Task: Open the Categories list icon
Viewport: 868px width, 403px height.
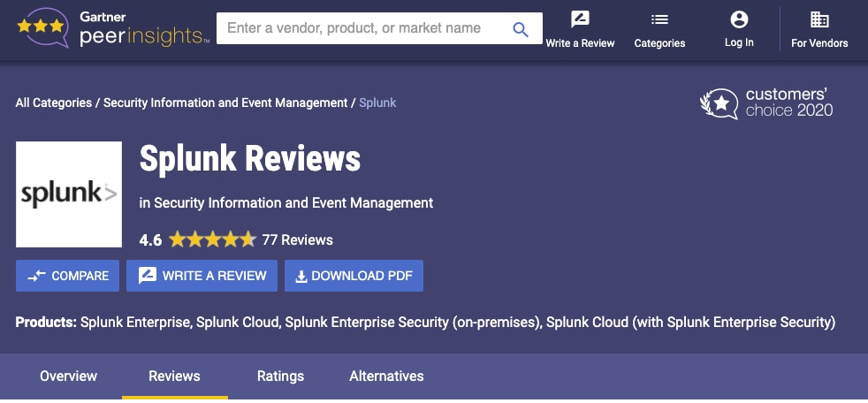Action: pyautogui.click(x=659, y=20)
